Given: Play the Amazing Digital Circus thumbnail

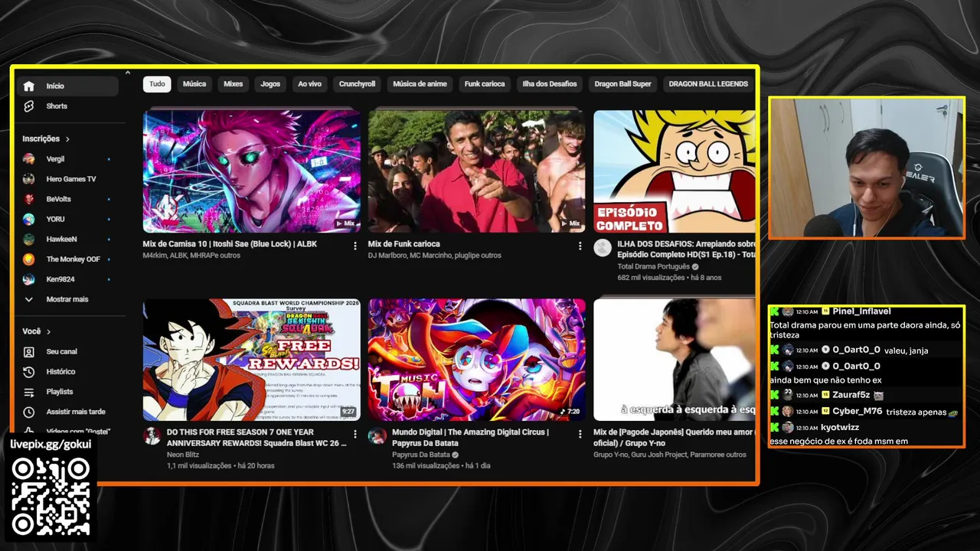Looking at the screenshot, I should click(x=477, y=360).
